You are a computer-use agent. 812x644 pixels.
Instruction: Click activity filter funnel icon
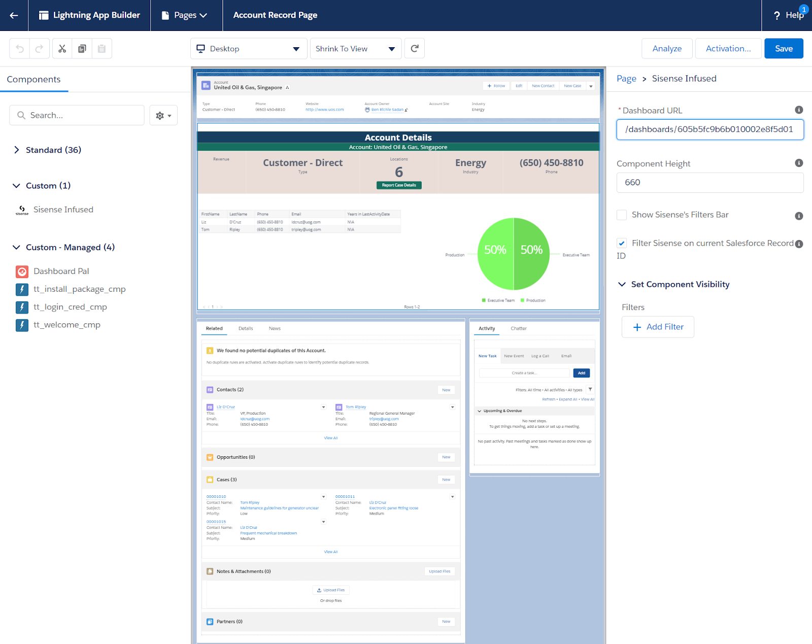tap(590, 390)
